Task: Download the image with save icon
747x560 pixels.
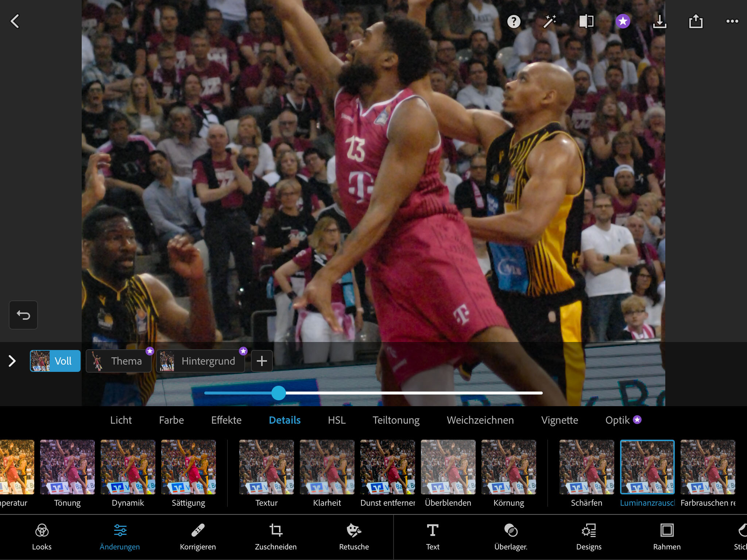Action: [659, 22]
